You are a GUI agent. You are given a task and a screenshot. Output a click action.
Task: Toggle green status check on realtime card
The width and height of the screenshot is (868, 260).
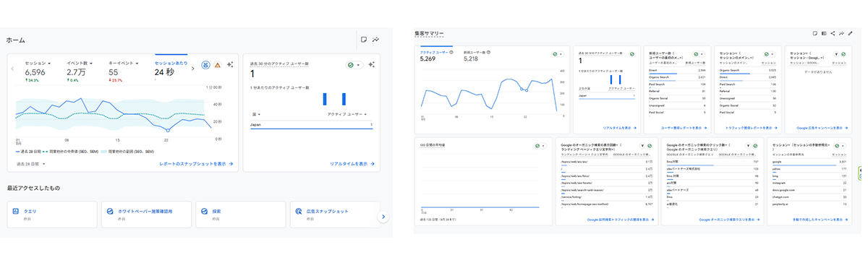[x=354, y=64]
